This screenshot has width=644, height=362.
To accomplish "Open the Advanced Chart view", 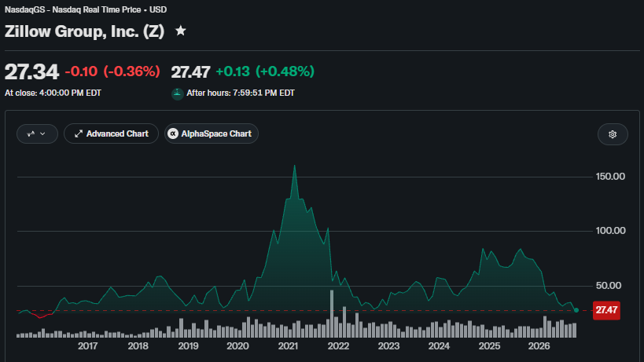I will 111,133.
